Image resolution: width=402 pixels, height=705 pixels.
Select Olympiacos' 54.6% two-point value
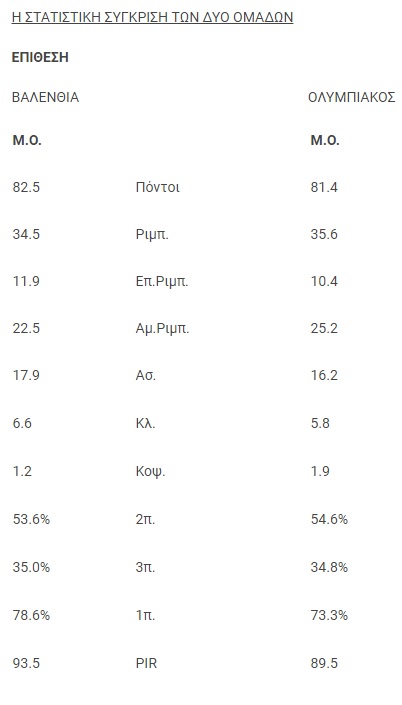click(x=329, y=519)
